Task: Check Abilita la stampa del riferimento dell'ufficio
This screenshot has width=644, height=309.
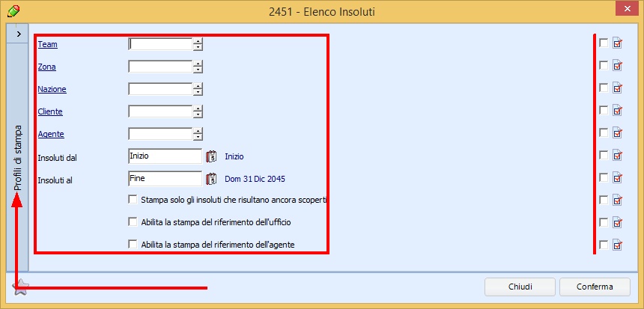Action: coord(133,222)
